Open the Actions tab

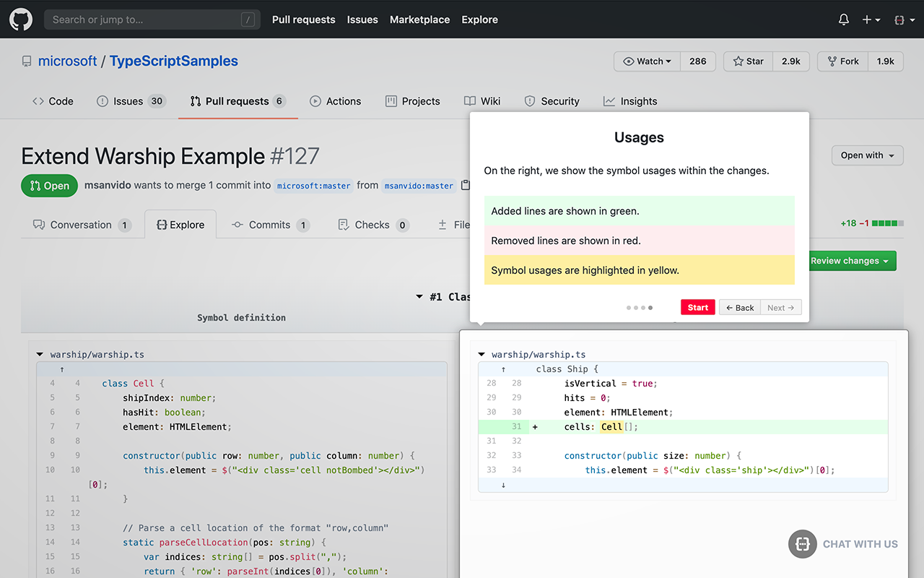335,101
